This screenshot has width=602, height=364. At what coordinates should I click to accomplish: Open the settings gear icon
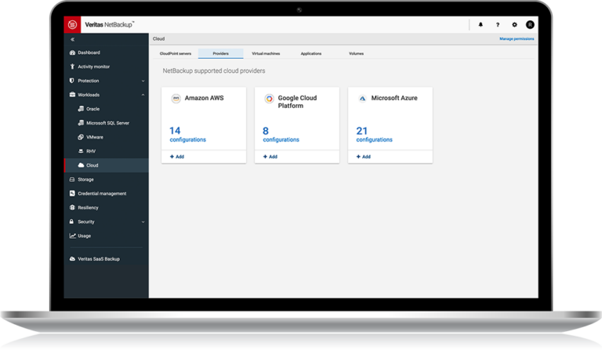click(514, 24)
